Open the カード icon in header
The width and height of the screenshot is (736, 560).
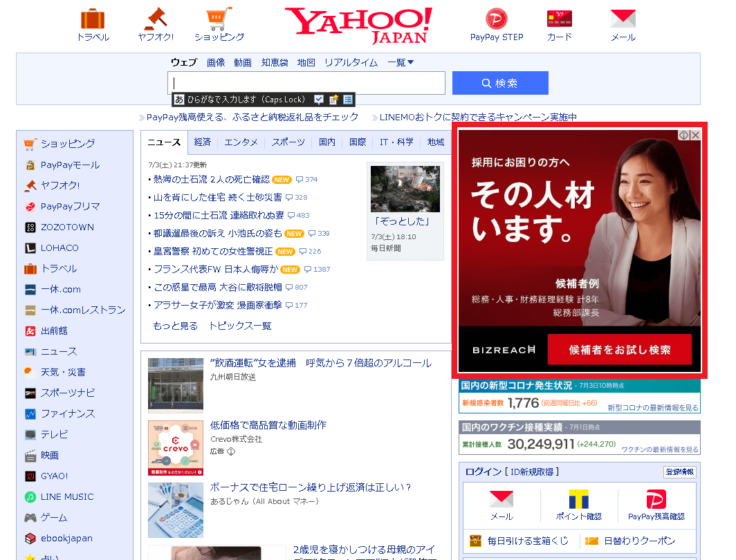pos(559,19)
